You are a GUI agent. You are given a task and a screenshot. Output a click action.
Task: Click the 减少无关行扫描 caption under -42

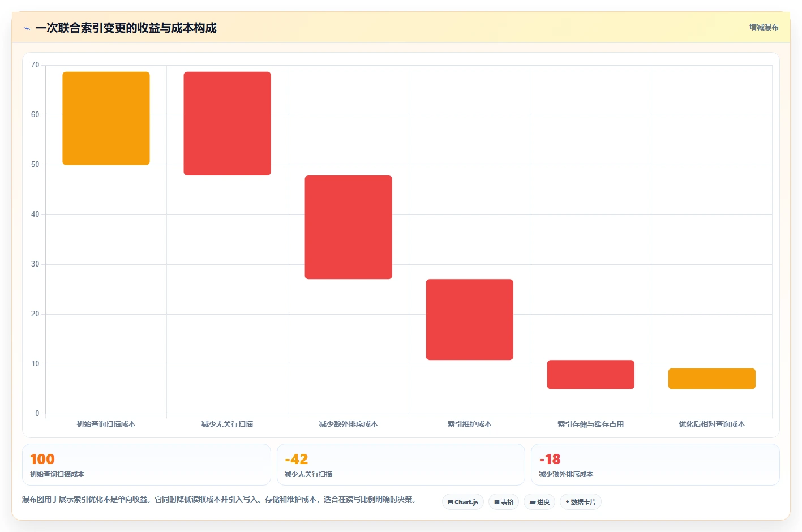[x=308, y=474]
